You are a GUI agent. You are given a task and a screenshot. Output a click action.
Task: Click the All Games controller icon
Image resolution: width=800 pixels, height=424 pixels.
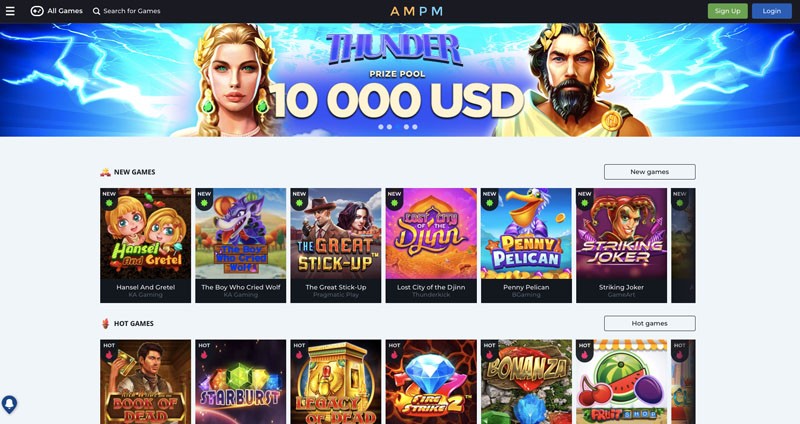pos(37,11)
